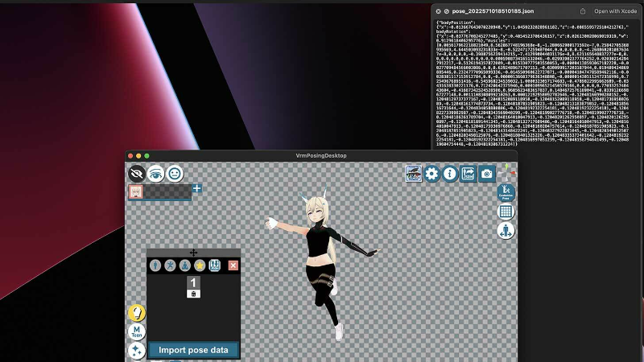Toggle the hidden-eye visibility button
Screen dimensions: 644x362
(137, 173)
